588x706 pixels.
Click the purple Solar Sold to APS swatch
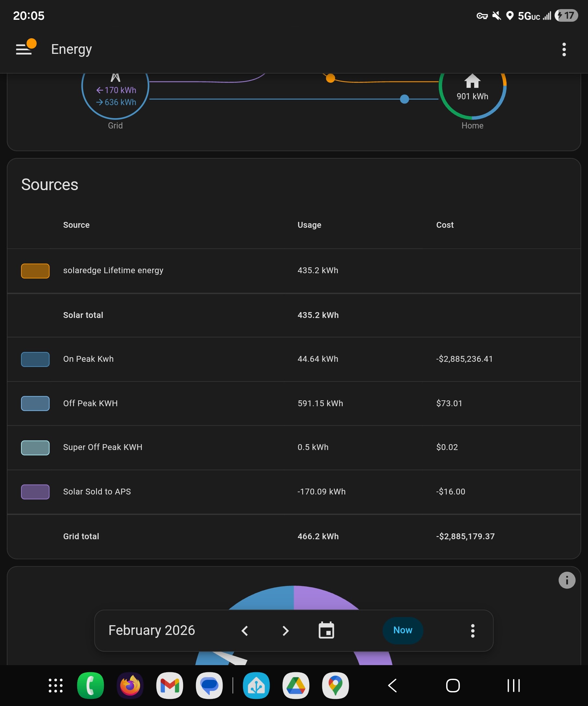[35, 492]
